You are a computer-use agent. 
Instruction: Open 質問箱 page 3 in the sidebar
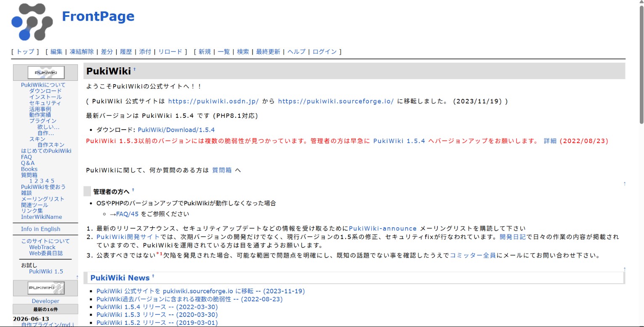(42, 181)
